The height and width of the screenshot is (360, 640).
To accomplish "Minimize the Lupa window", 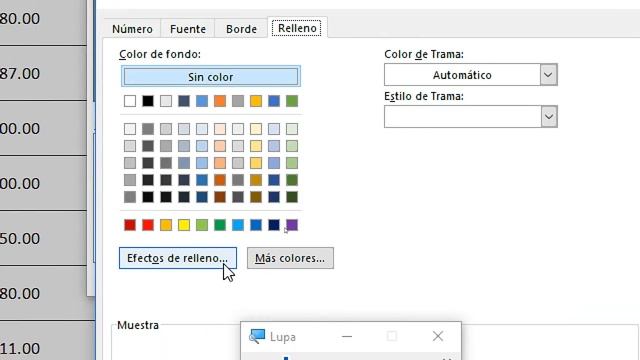I will point(347,336).
